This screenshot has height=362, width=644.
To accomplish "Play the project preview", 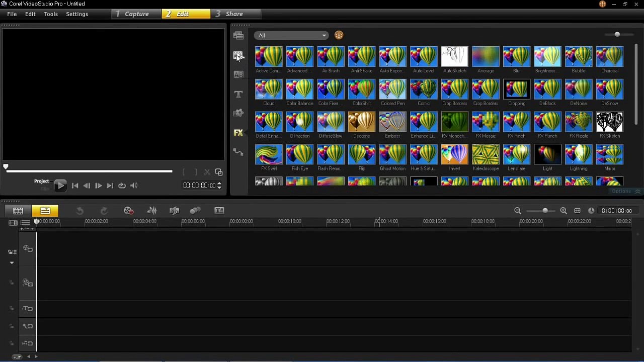I will click(60, 186).
